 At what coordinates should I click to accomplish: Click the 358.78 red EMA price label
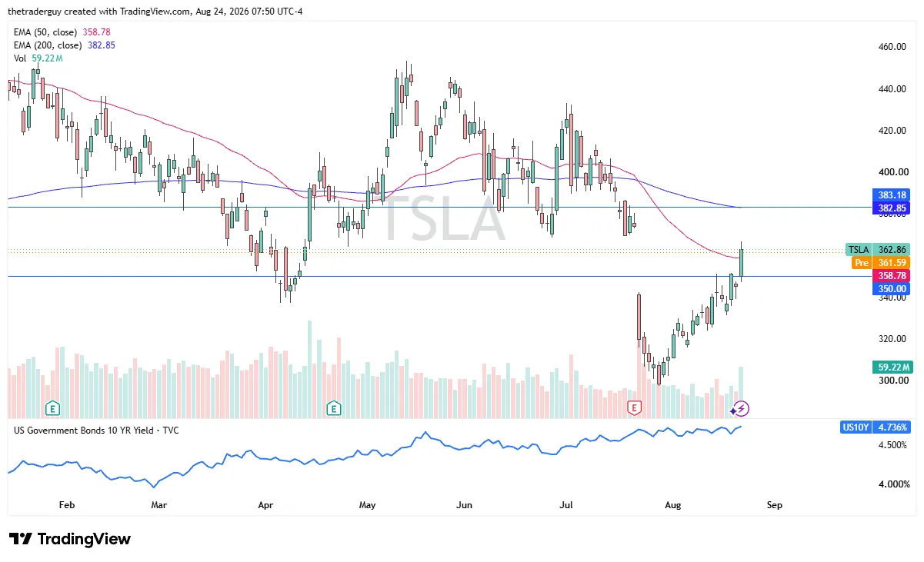pyautogui.click(x=892, y=275)
